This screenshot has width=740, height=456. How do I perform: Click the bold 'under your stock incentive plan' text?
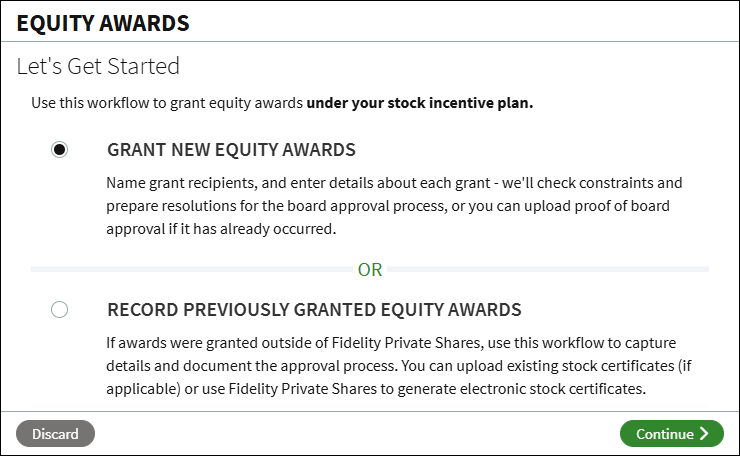pyautogui.click(x=420, y=103)
